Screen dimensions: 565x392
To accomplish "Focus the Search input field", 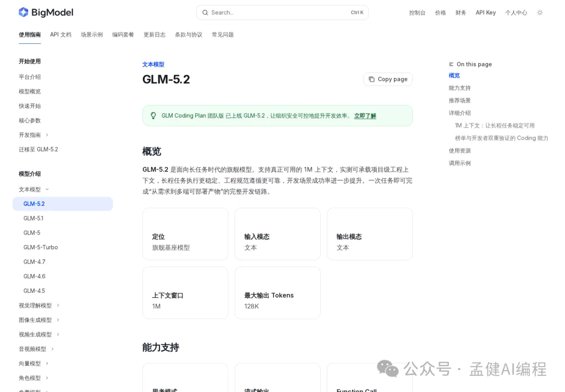I will (282, 13).
